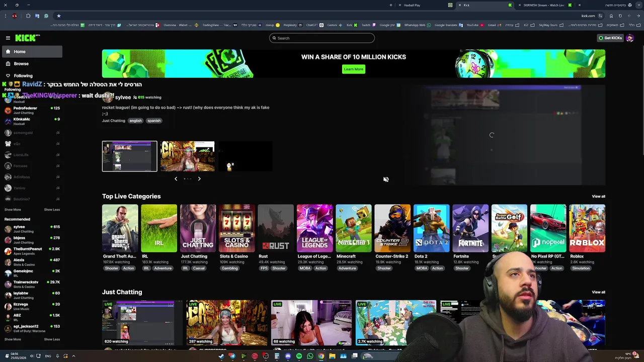Open WhatsApp Web bookmark
644x362 pixels.
[418, 25]
